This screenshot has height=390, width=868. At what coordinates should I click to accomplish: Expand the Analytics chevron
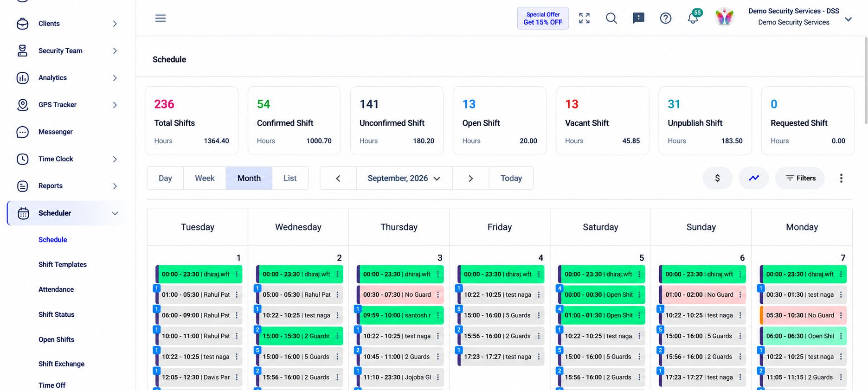115,78
